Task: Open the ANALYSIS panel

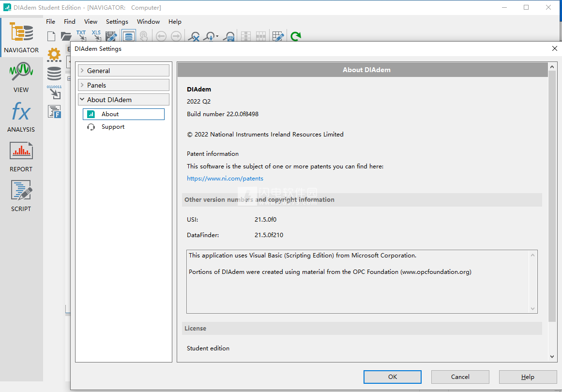Action: (21, 117)
